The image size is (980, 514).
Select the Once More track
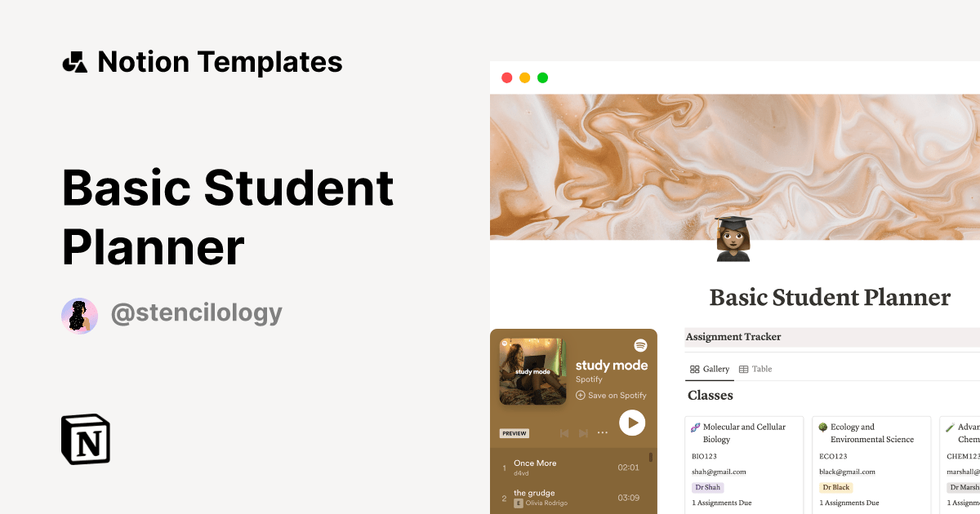pyautogui.click(x=572, y=467)
